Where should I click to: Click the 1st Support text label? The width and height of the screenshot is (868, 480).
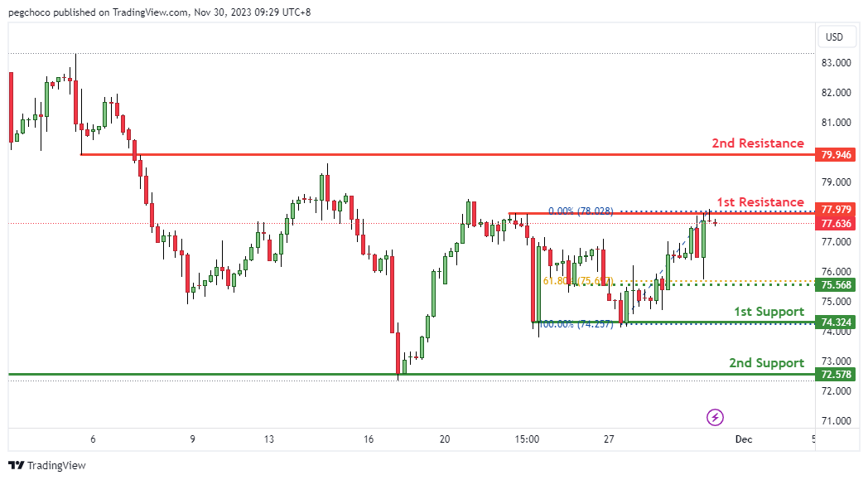pyautogui.click(x=768, y=312)
